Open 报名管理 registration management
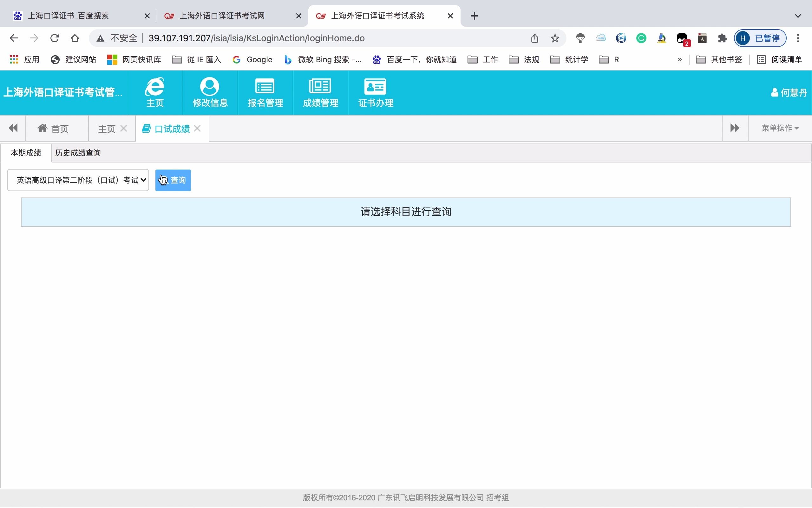The width and height of the screenshot is (812, 508). (x=265, y=92)
